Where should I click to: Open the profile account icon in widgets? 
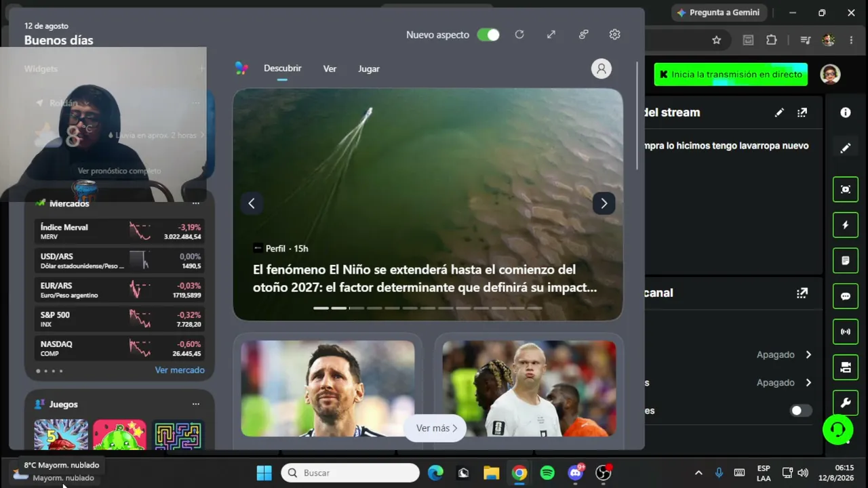click(x=601, y=68)
